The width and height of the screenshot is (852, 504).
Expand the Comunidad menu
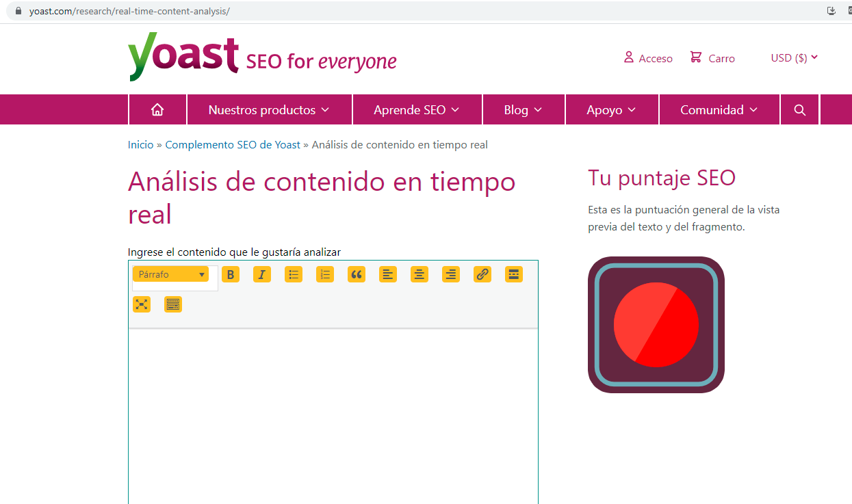(x=719, y=109)
